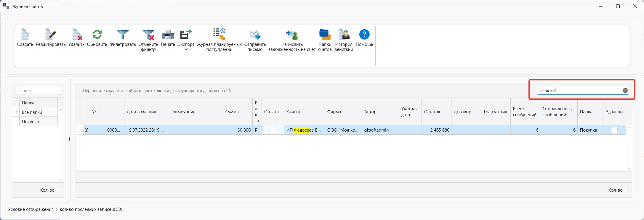Open Папки счетов folders
The height and width of the screenshot is (220, 644).
[x=325, y=35]
